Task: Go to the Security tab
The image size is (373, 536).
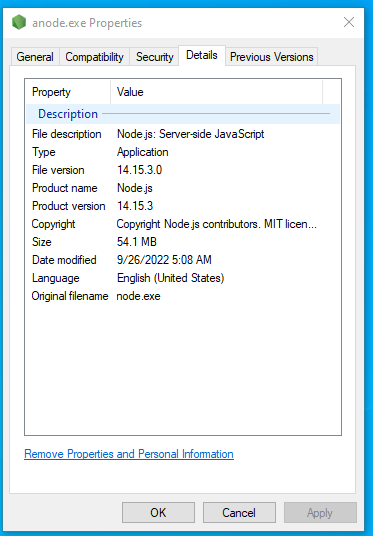Action: coord(155,57)
